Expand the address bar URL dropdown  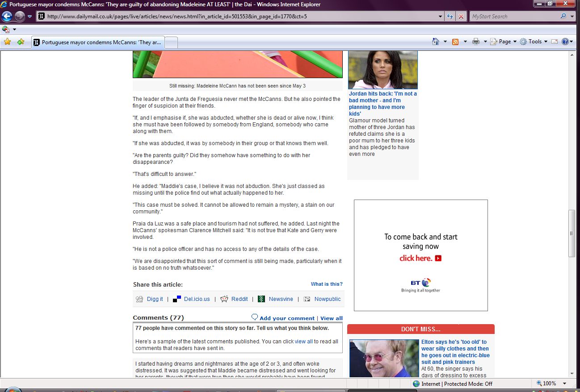[x=441, y=17]
